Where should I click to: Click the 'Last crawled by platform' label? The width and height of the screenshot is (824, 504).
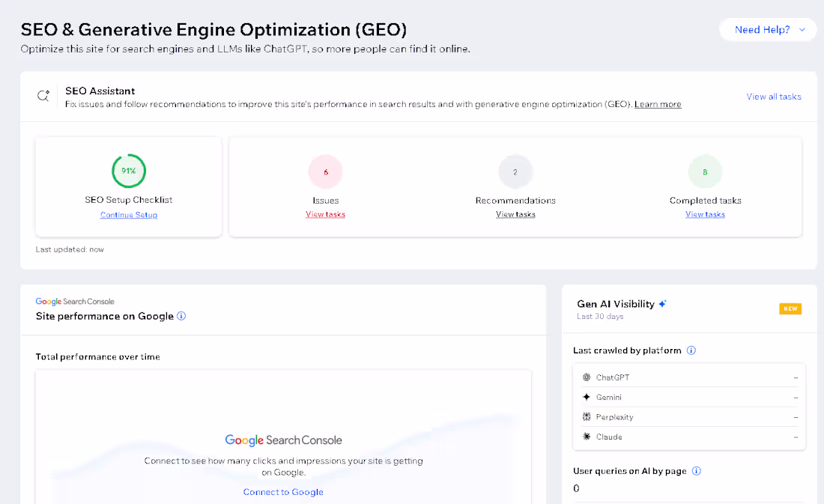(627, 350)
